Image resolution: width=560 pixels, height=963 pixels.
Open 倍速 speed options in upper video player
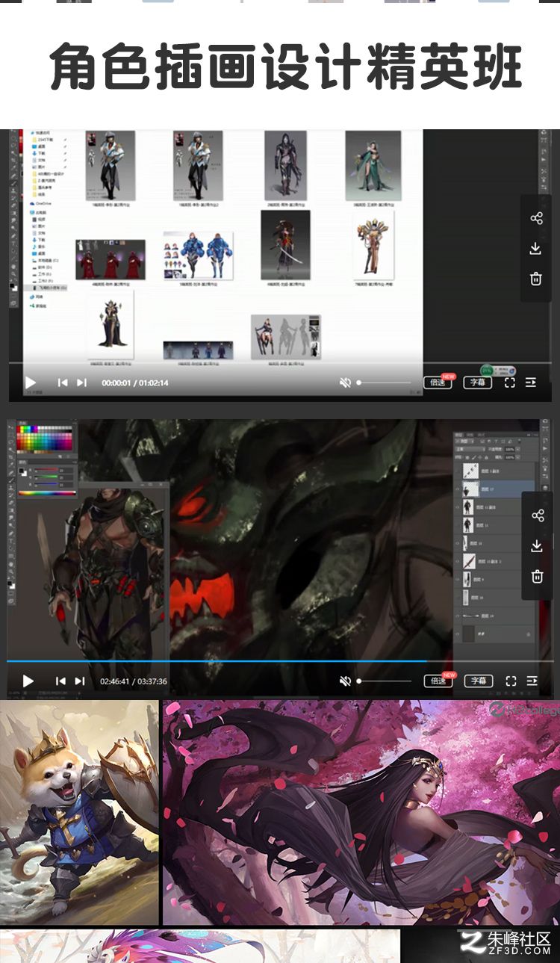(x=438, y=383)
